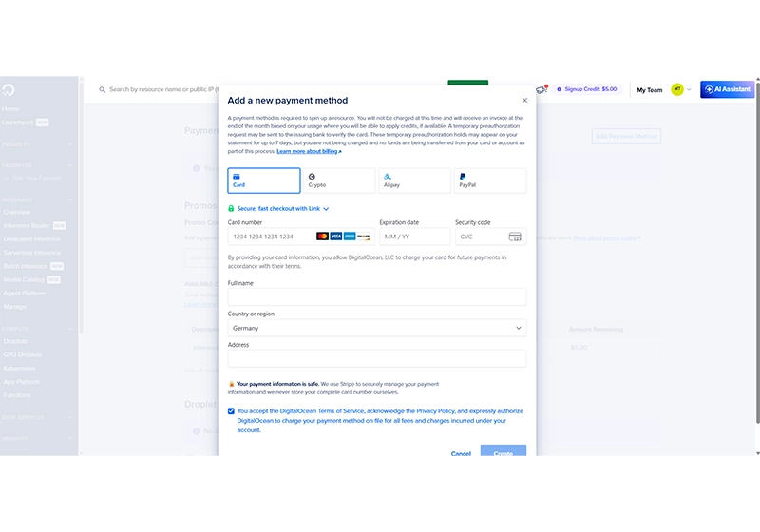Click the Card number input field
The height and width of the screenshot is (532, 760).
click(x=301, y=237)
